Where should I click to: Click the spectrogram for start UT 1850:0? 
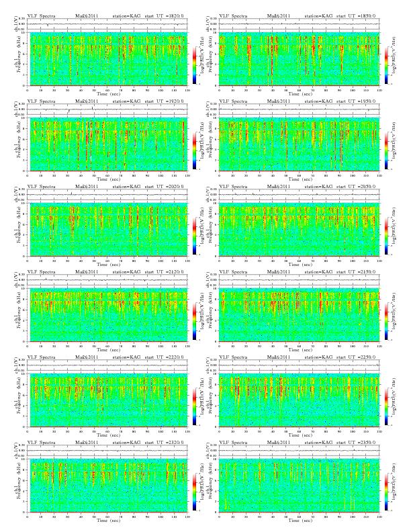(300, 59)
